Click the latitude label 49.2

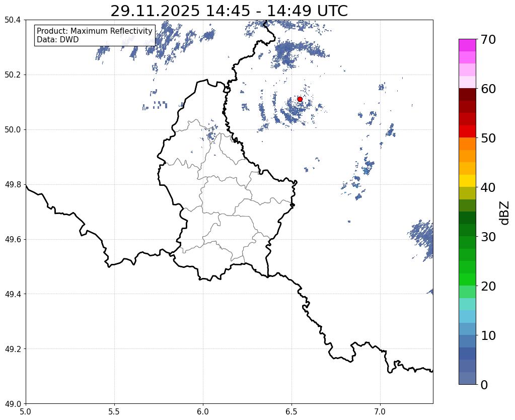(13, 349)
